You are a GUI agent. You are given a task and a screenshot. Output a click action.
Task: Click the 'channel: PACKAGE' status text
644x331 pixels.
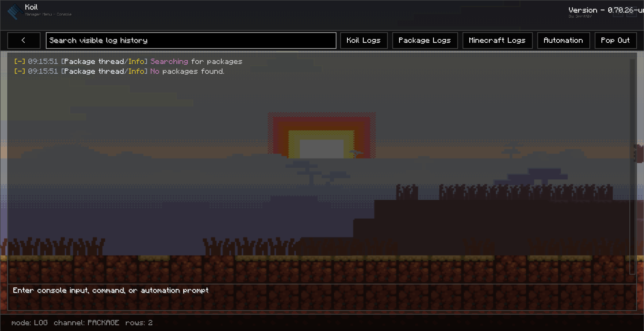point(86,323)
